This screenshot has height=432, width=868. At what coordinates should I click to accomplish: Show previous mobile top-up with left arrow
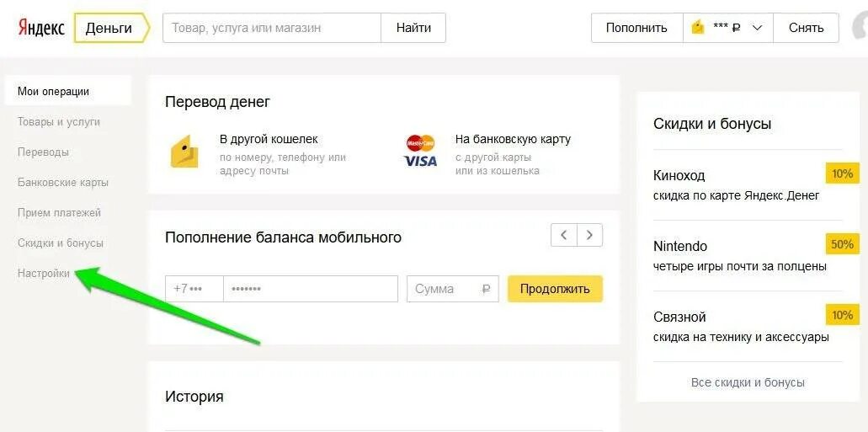pyautogui.click(x=563, y=235)
